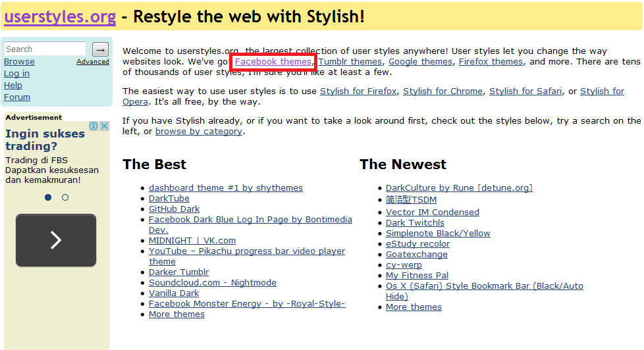
Task: Click the ad's next arrow button
Action: 56,240
